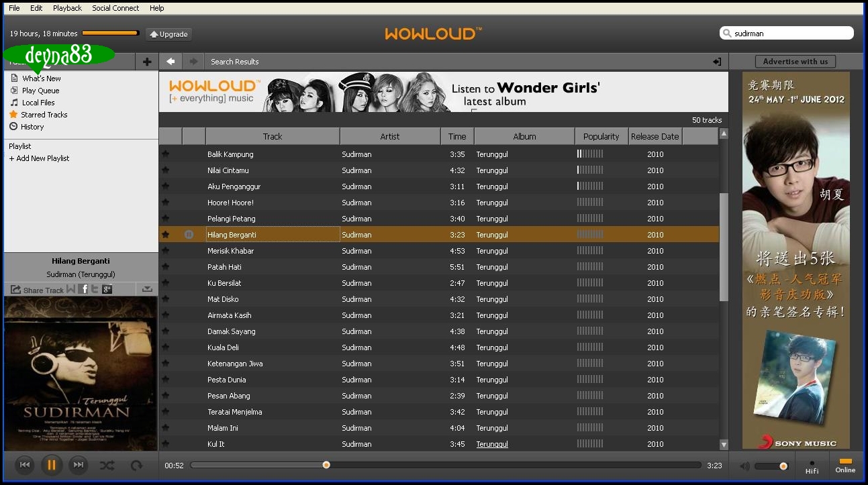868x485 pixels.
Task: Adjust the volume slider
Action: 771,466
